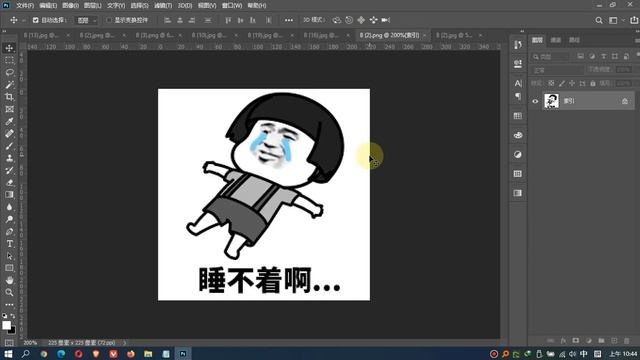Select the Eraser tool
The image size is (640, 360).
(x=9, y=183)
